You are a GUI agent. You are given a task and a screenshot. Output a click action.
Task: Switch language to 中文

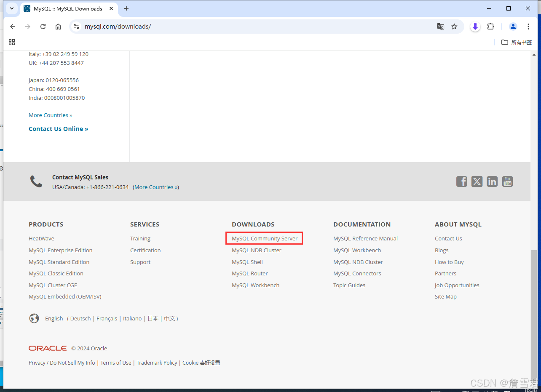pyautogui.click(x=169, y=318)
